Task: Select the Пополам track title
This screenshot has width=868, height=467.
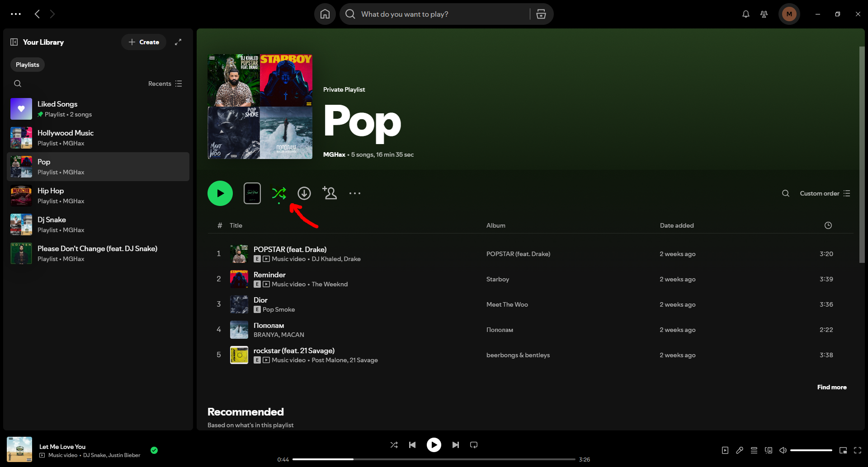Action: point(269,325)
